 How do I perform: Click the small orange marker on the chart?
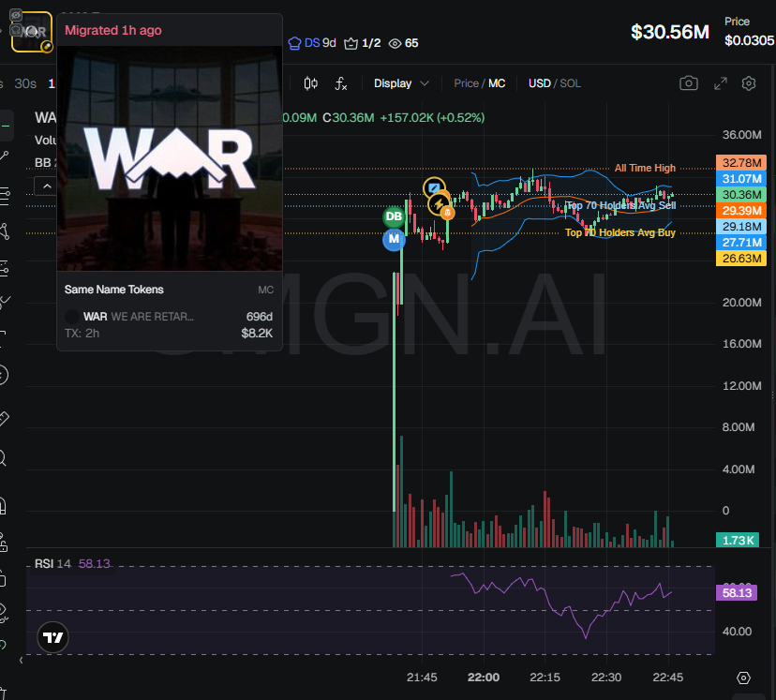pos(447,213)
